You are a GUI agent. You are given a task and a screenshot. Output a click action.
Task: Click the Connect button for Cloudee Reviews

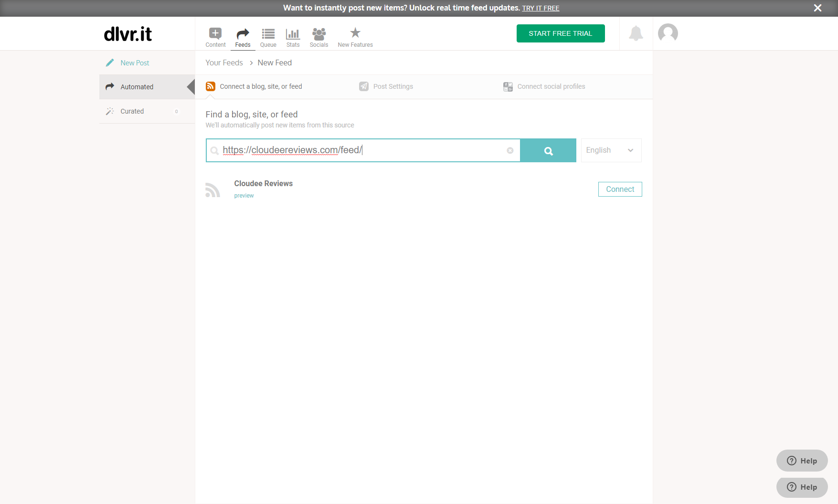(x=620, y=189)
